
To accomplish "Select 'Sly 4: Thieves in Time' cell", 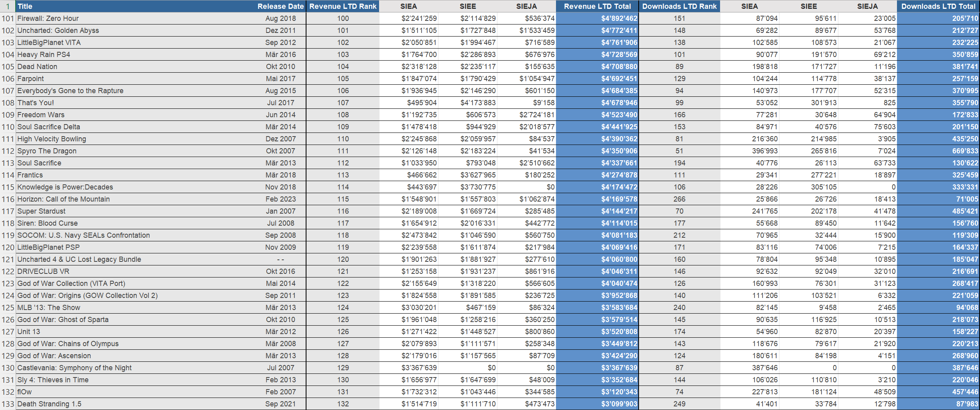I will 136,380.
